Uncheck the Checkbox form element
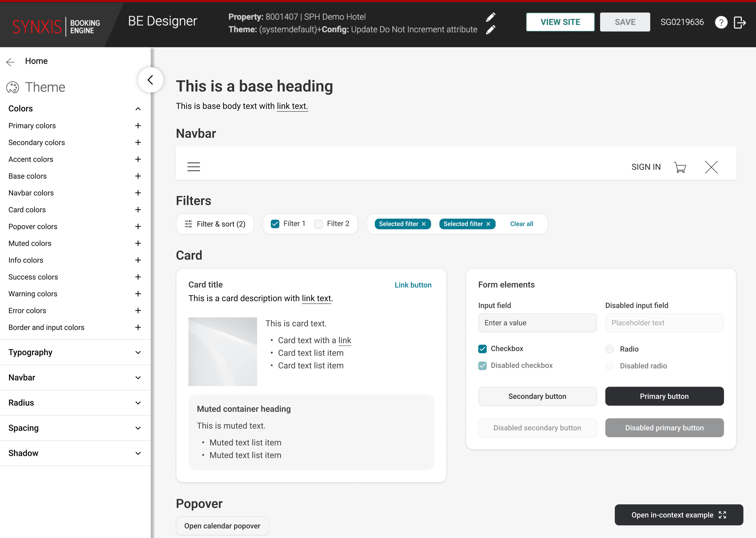This screenshot has height=538, width=756. (x=482, y=349)
